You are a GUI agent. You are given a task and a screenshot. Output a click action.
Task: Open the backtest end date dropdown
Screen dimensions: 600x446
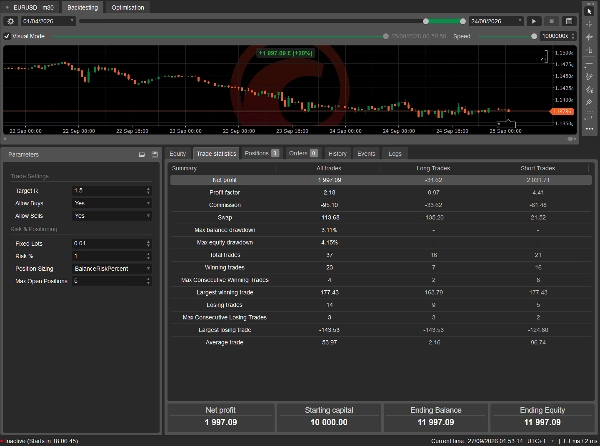pyautogui.click(x=496, y=21)
